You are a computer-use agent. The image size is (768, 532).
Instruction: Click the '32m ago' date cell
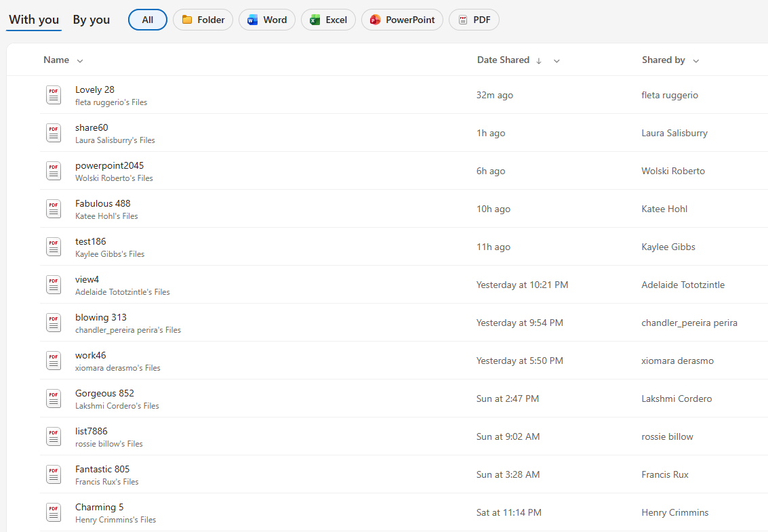pos(495,95)
